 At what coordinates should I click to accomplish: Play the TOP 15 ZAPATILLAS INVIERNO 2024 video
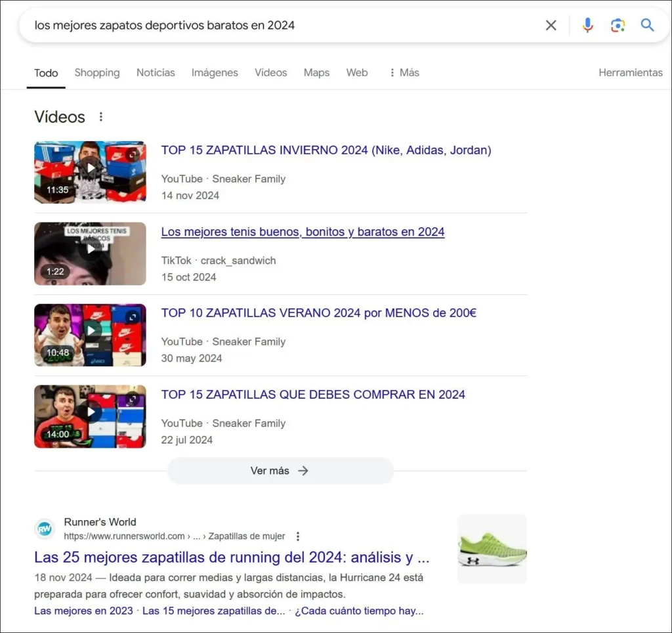click(90, 172)
